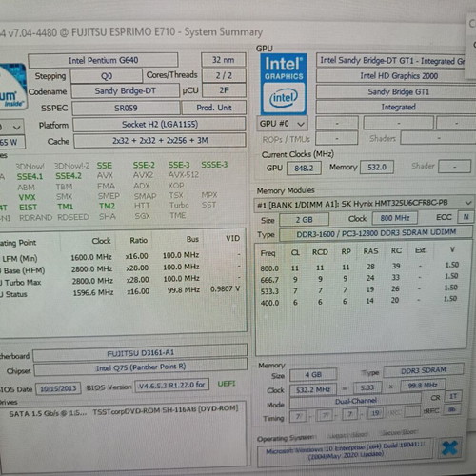The image size is (476, 476).
Task: Click the SSSE-3 feature label
Action: coord(214,165)
